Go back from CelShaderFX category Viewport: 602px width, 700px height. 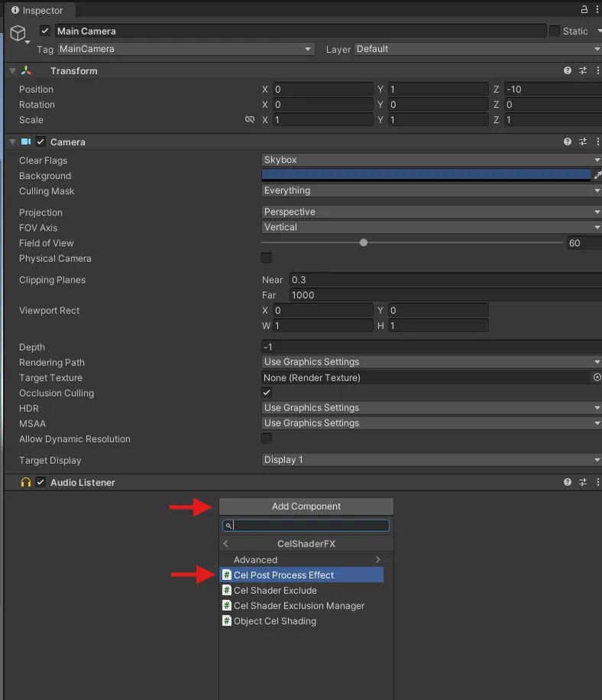226,543
